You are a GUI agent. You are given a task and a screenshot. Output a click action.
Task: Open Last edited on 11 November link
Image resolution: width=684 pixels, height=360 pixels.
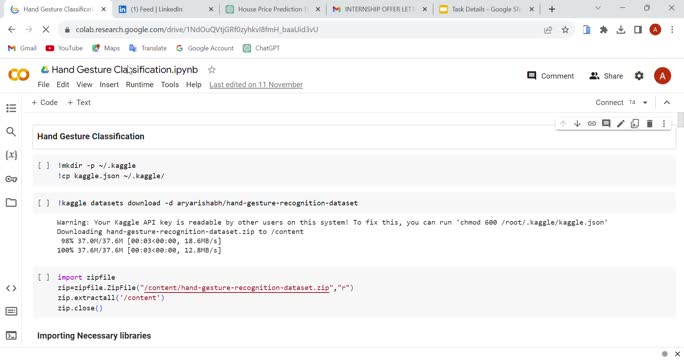(256, 85)
